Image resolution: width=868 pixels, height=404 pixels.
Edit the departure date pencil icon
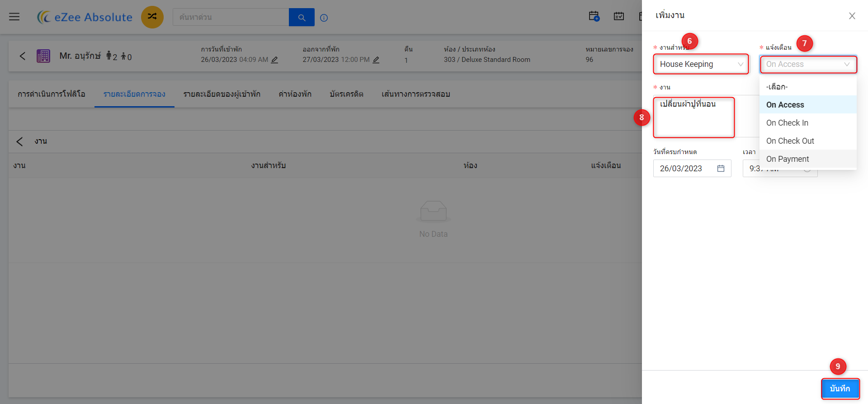click(x=376, y=60)
